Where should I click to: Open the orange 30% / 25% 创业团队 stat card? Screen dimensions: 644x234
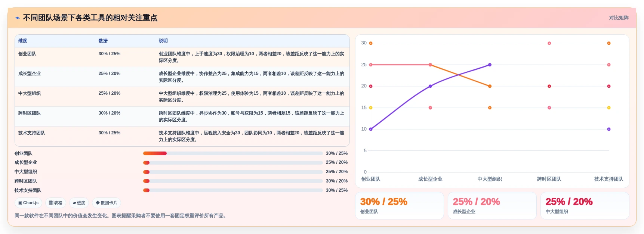click(400, 206)
